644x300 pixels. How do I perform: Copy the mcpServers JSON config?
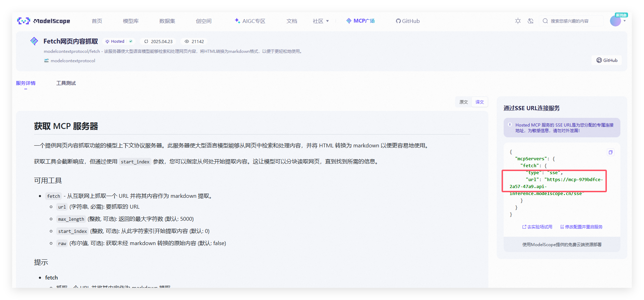(610, 152)
